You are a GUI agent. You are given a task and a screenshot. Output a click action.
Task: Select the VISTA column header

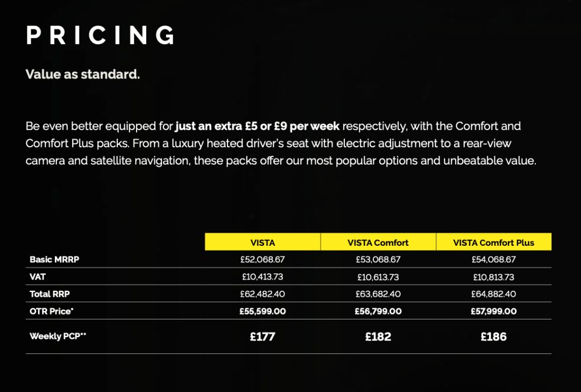(263, 243)
